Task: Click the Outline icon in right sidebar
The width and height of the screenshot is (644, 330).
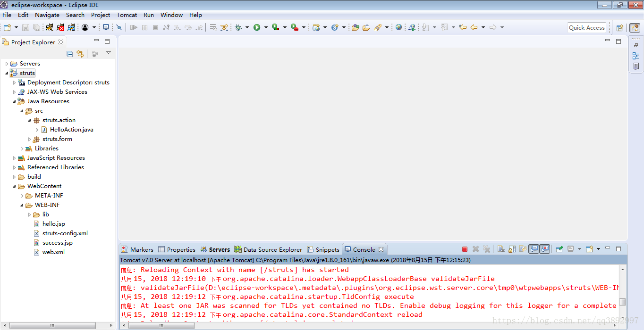Action: 636,56
